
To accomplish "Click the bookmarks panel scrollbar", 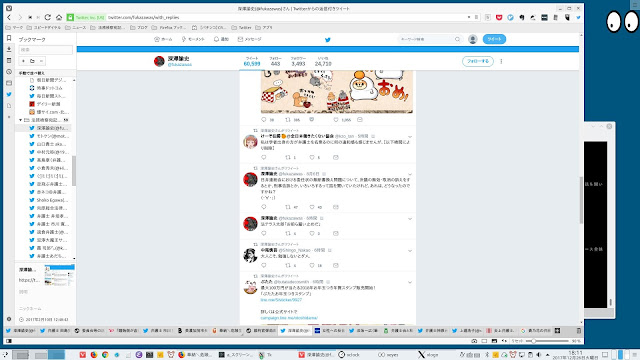I will point(74,171).
